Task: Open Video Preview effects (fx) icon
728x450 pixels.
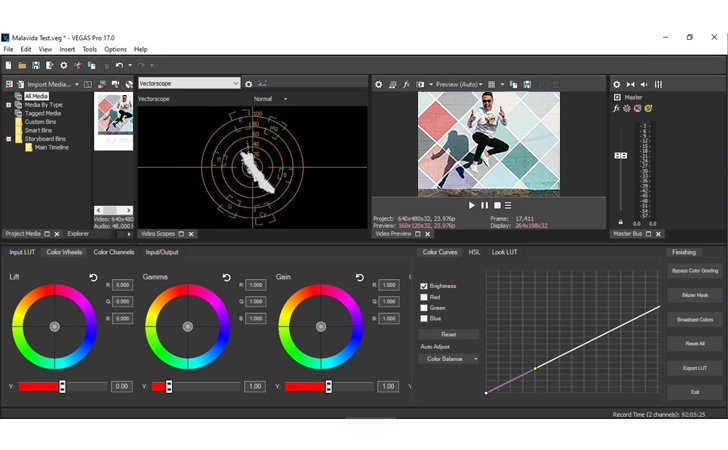Action: pos(406,85)
